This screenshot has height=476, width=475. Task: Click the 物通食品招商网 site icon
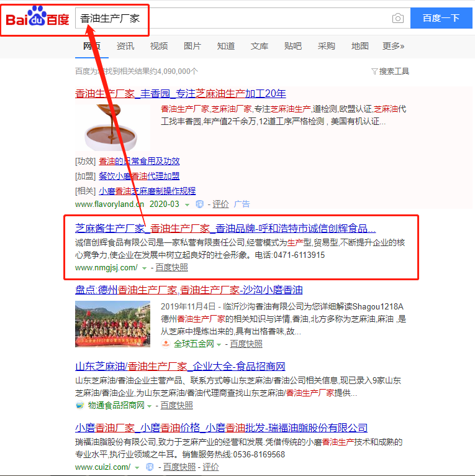79,405
